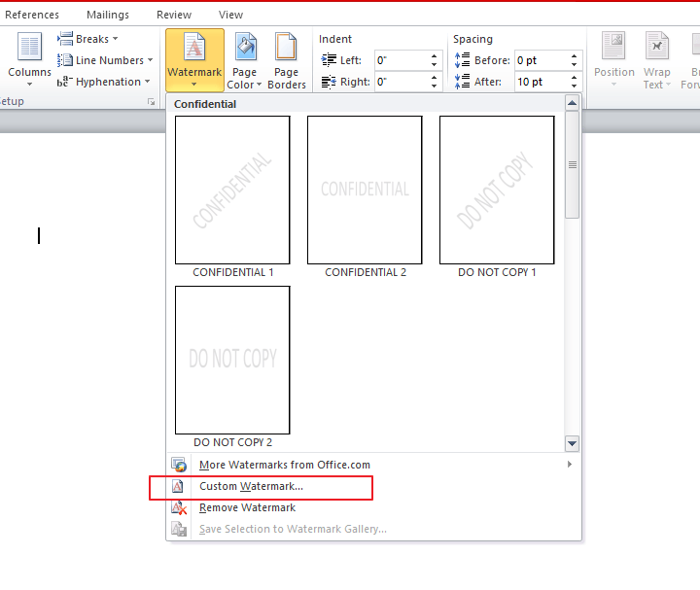Click the Indent Right icon

point(329,82)
